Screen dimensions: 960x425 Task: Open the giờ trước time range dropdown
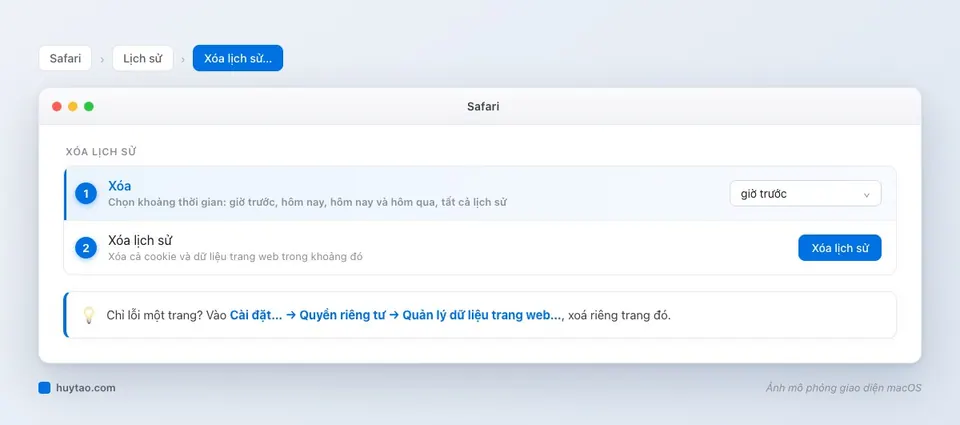[x=805, y=194]
